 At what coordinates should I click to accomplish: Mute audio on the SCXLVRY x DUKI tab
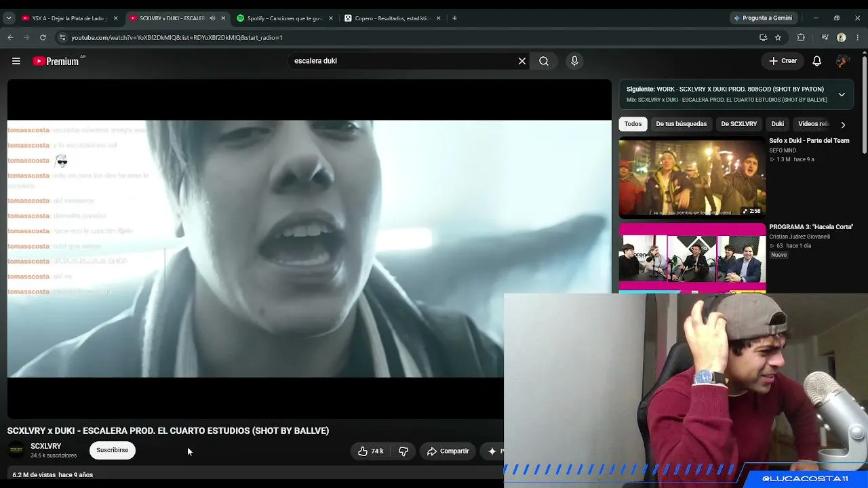pyautogui.click(x=212, y=18)
